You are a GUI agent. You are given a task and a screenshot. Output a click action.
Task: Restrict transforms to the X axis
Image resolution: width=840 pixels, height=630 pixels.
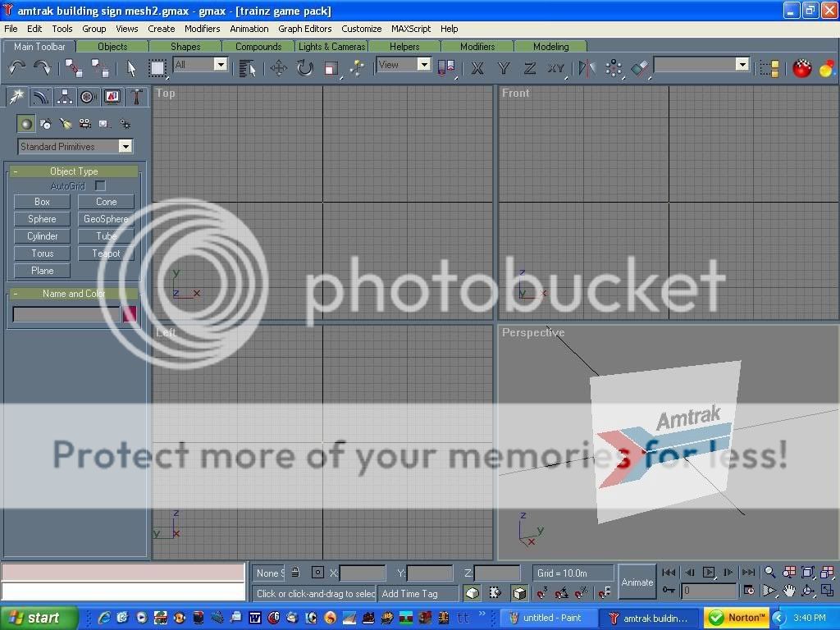(x=477, y=68)
